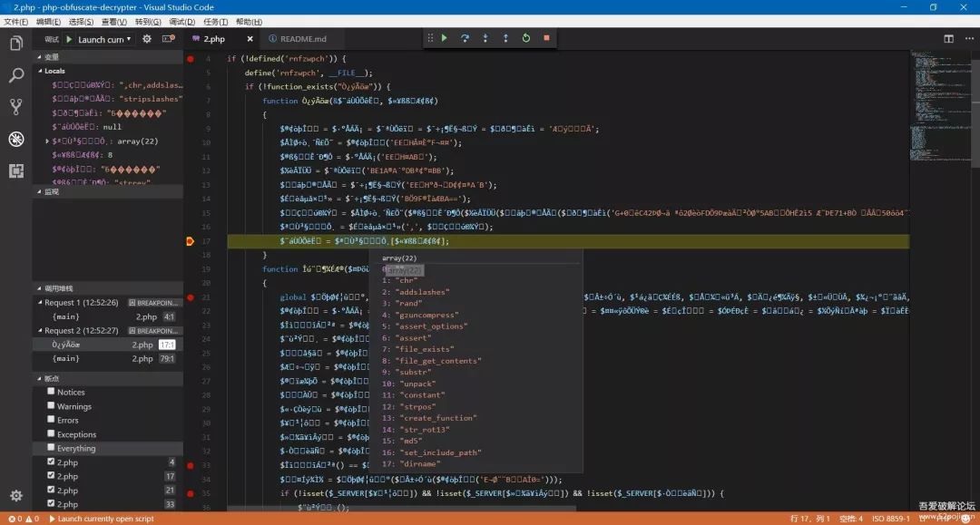Screen dimensions: 980x525
Task: Open the Extensions view
Action: click(15, 170)
